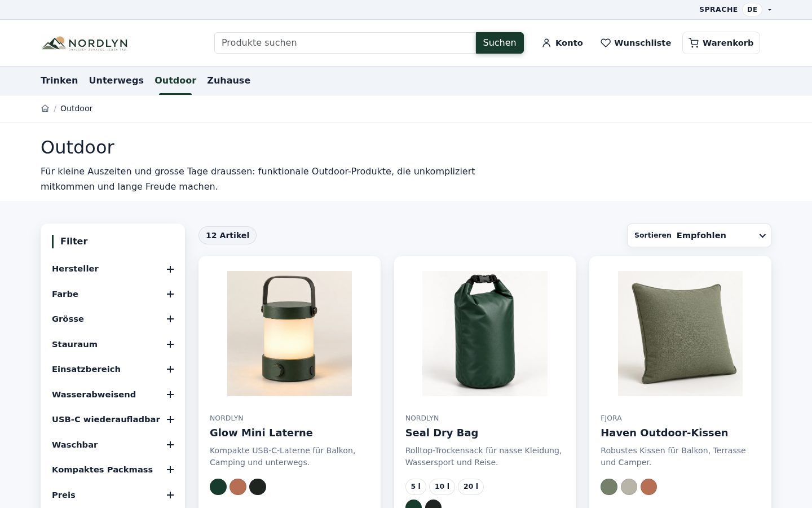This screenshot has height=508, width=812.
Task: Click the Haven Outdoor-Kissen product image
Action: 680,334
